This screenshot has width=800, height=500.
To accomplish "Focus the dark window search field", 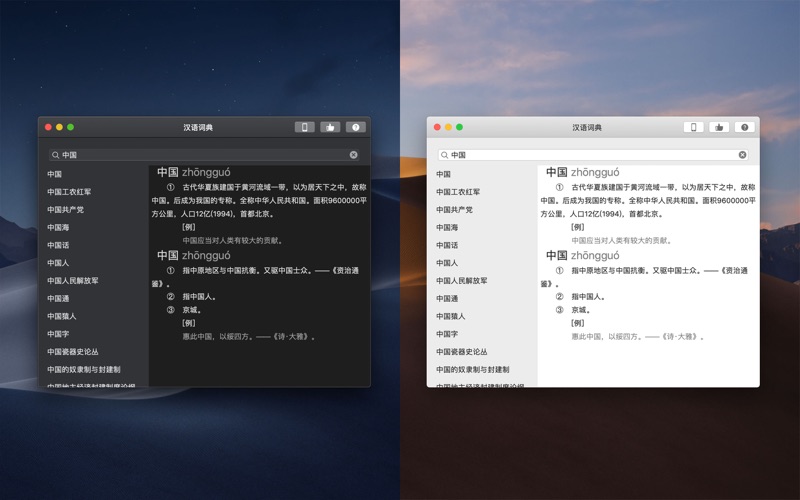I will pos(204,155).
